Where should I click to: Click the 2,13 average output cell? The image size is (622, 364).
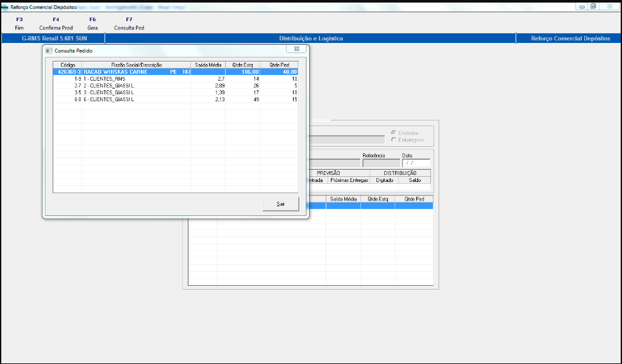208,99
